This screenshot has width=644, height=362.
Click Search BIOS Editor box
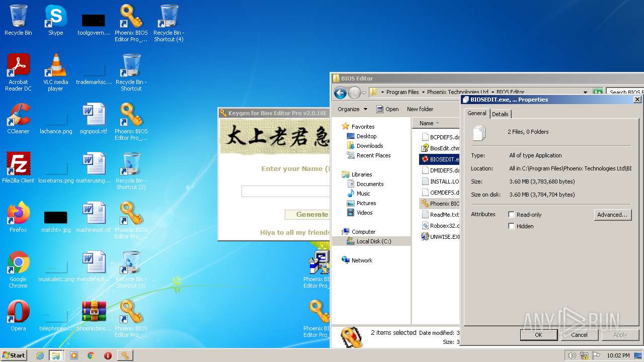coord(625,93)
